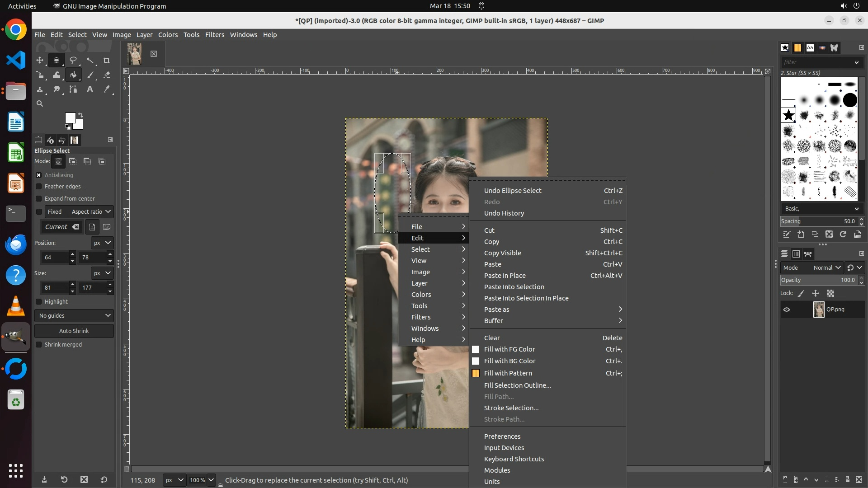868x488 pixels.
Task: Select the Paintbrush tool
Action: click(90, 75)
